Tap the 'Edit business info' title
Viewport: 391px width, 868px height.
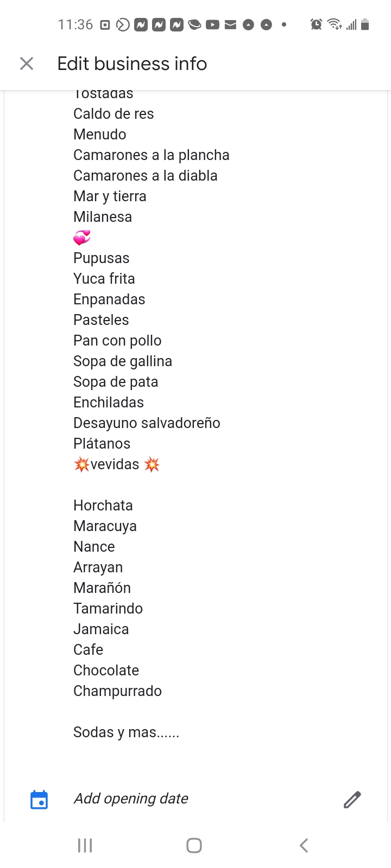132,63
